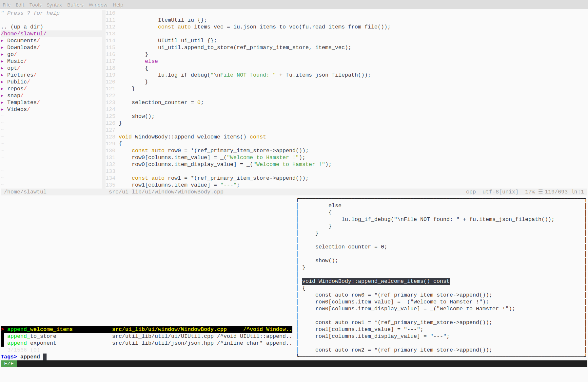This screenshot has height=382, width=588.
Task: Click the 17% scroll position indicator
Action: point(530,192)
